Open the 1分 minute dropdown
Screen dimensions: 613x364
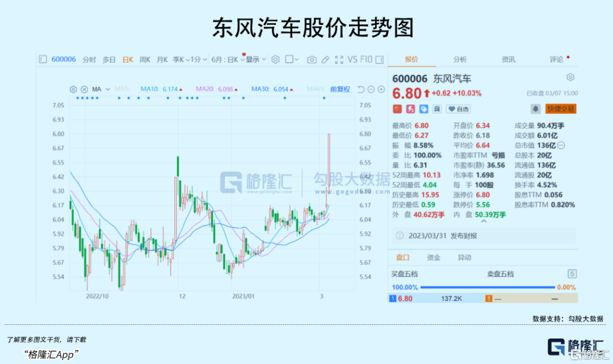(x=199, y=60)
